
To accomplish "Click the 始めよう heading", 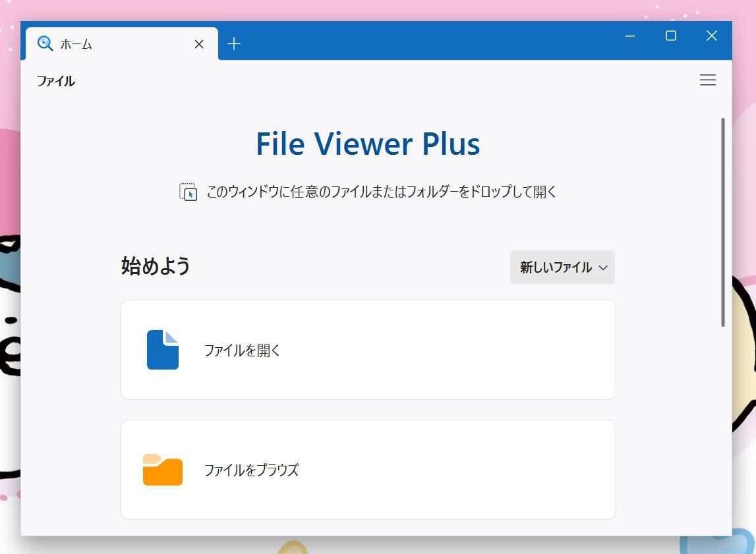I will coord(156,266).
